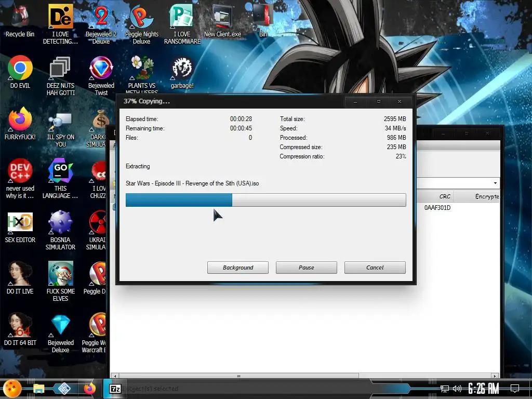Viewport: 532px width, 399px height.
Task: Launch Firefox desktop shortcut beside ILL SPY ON YOU
Action: 20,124
